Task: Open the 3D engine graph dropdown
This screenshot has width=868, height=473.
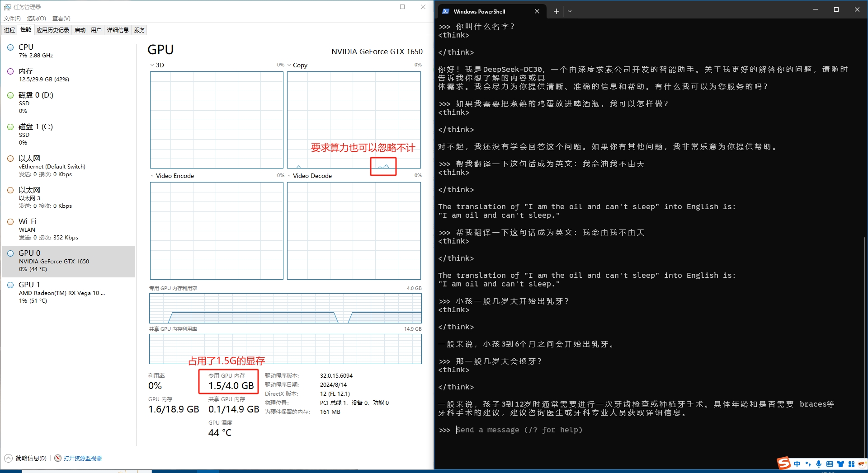Action: click(x=152, y=65)
